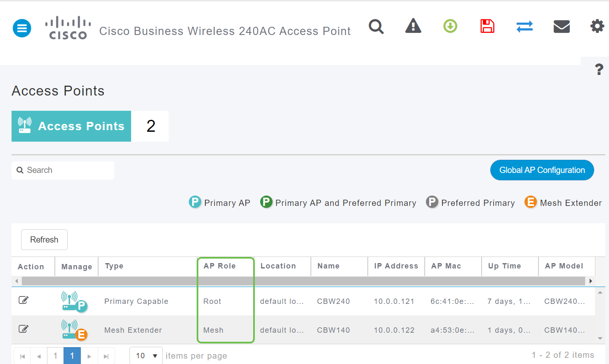Select the Access Points tile
This screenshot has width=609, height=364.
71,126
